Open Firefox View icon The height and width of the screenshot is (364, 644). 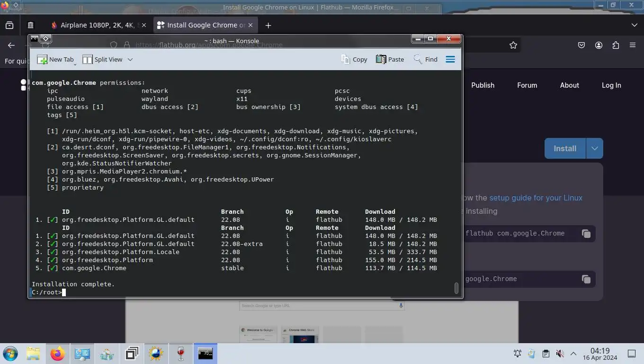(9, 25)
